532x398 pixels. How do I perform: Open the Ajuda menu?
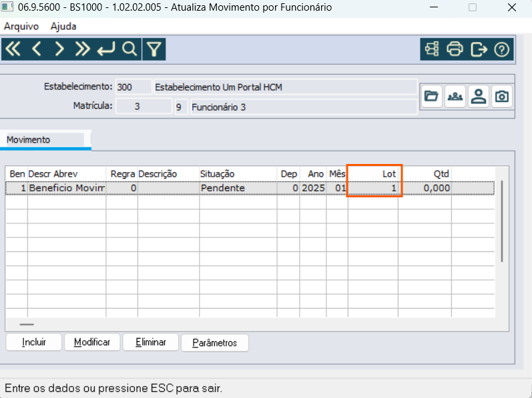pyautogui.click(x=63, y=27)
